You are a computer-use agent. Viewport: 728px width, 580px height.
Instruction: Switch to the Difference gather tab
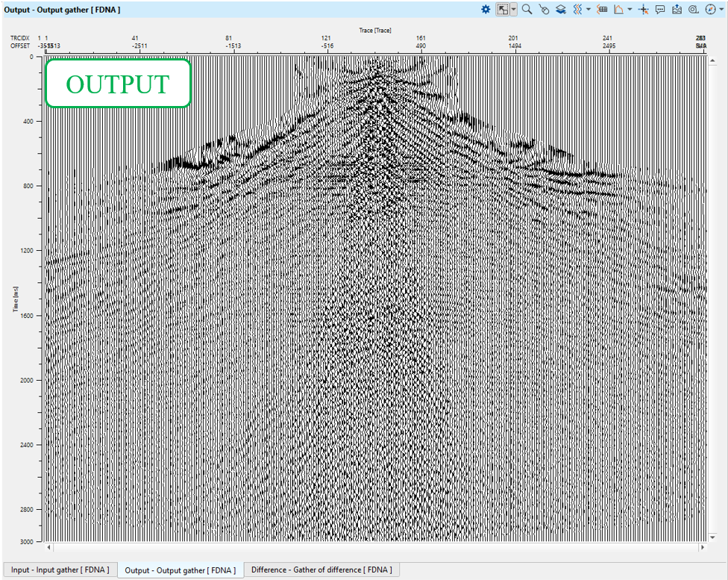tap(321, 570)
